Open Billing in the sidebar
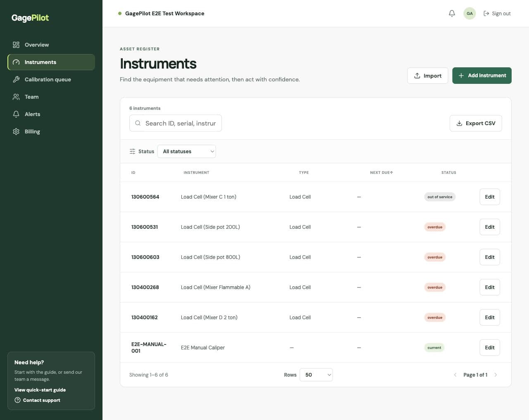The width and height of the screenshot is (529, 420). tap(51, 131)
